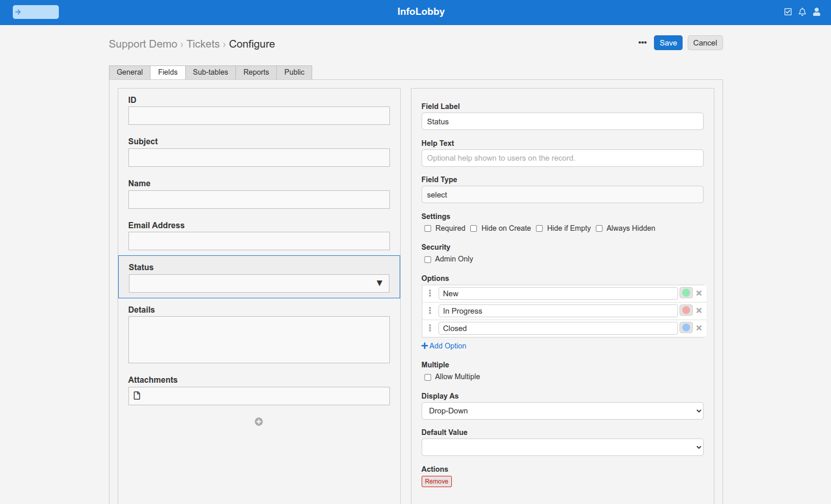This screenshot has width=831, height=504.
Task: Open the Public tab
Action: coord(294,72)
